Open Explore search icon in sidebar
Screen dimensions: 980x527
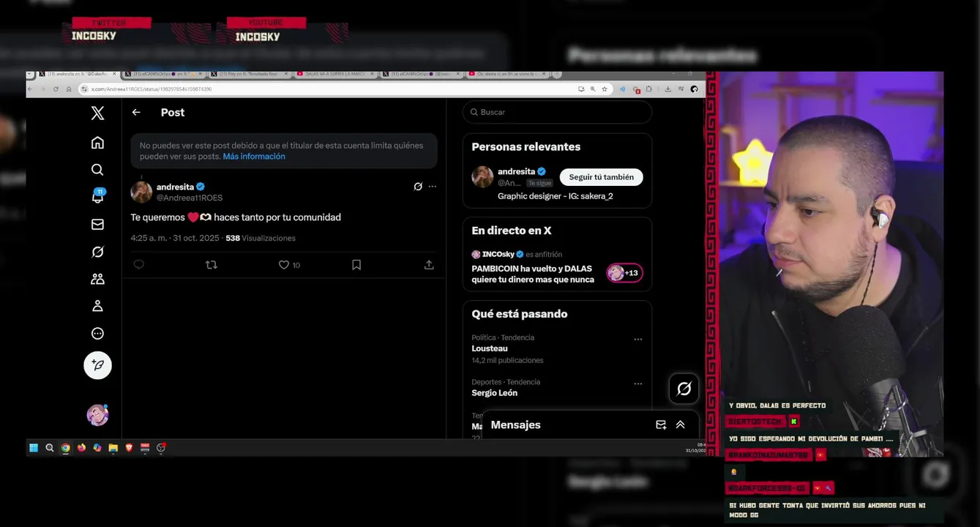point(97,170)
